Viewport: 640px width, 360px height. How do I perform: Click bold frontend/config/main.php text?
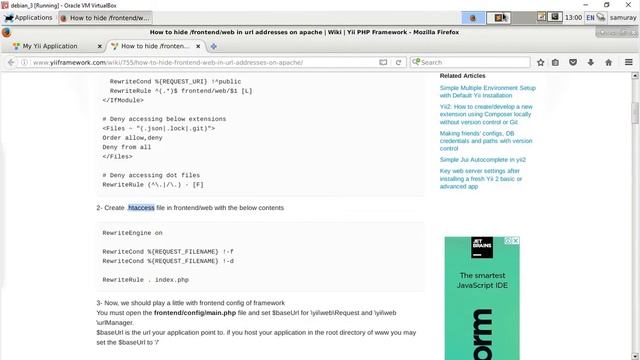(195, 313)
